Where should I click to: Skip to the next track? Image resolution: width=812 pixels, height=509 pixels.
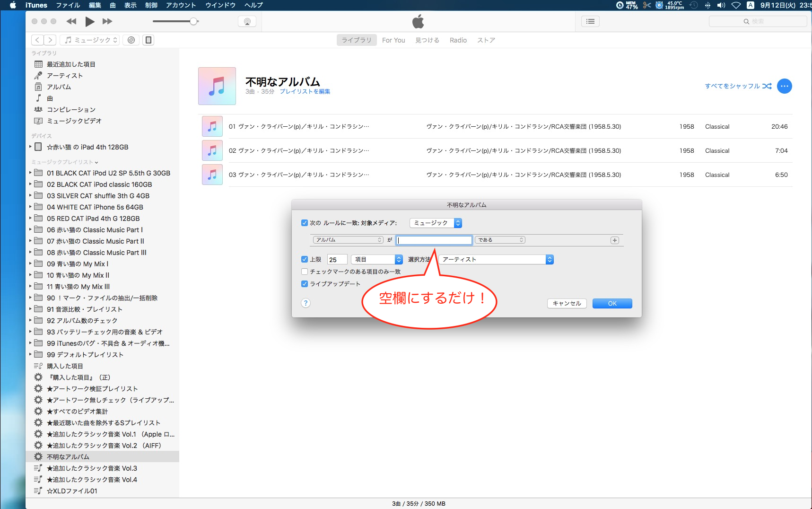click(107, 21)
